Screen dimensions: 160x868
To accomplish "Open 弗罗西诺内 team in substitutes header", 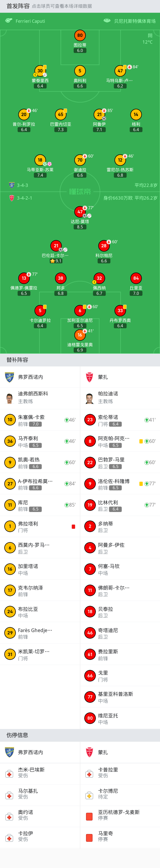I will tap(30, 377).
